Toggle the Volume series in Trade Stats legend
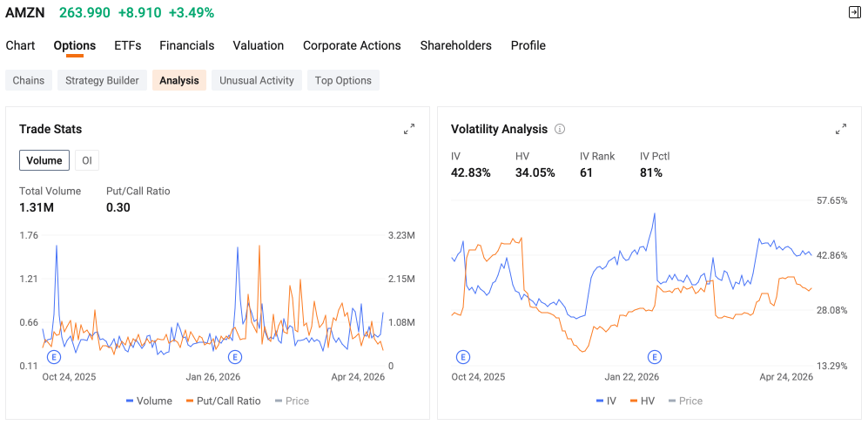 pyautogui.click(x=149, y=401)
